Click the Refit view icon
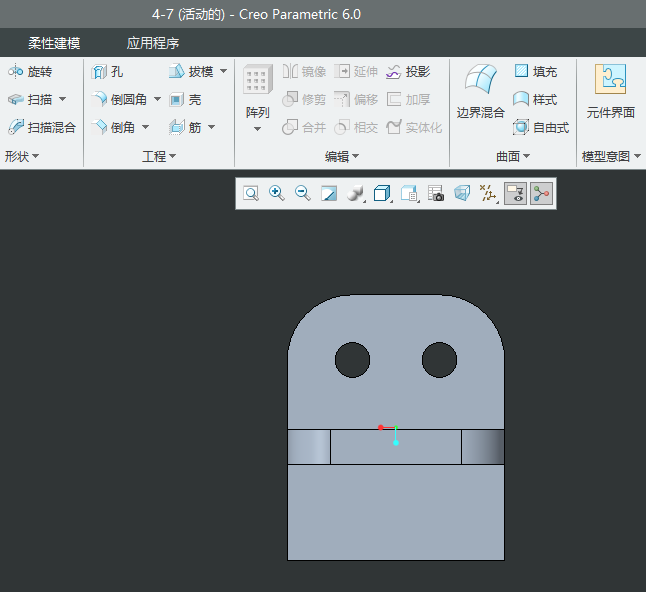Image resolution: width=646 pixels, height=592 pixels. click(251, 194)
